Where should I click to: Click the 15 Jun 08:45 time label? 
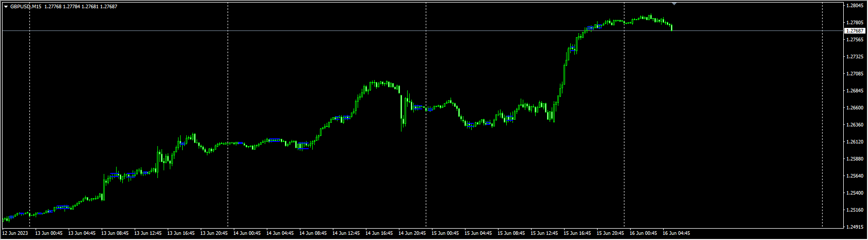pos(511,233)
